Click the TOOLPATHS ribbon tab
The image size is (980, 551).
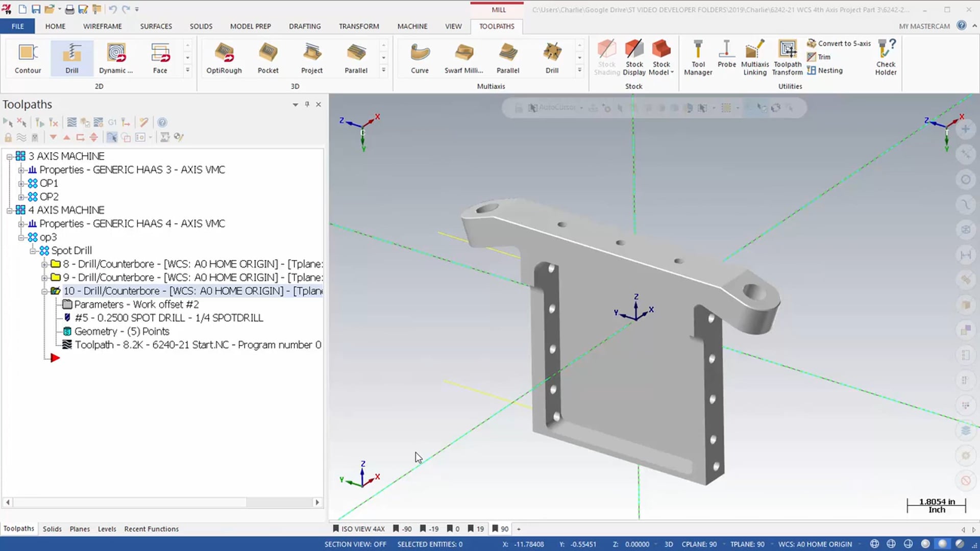(497, 26)
